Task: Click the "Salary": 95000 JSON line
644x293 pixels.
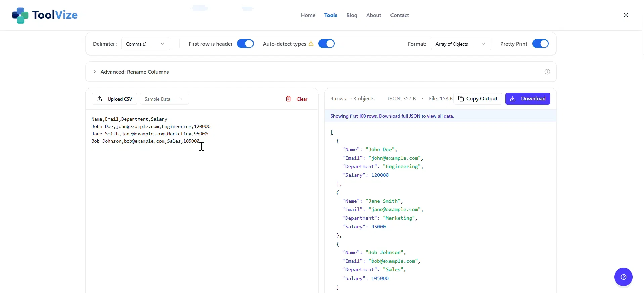Action: 364,227
